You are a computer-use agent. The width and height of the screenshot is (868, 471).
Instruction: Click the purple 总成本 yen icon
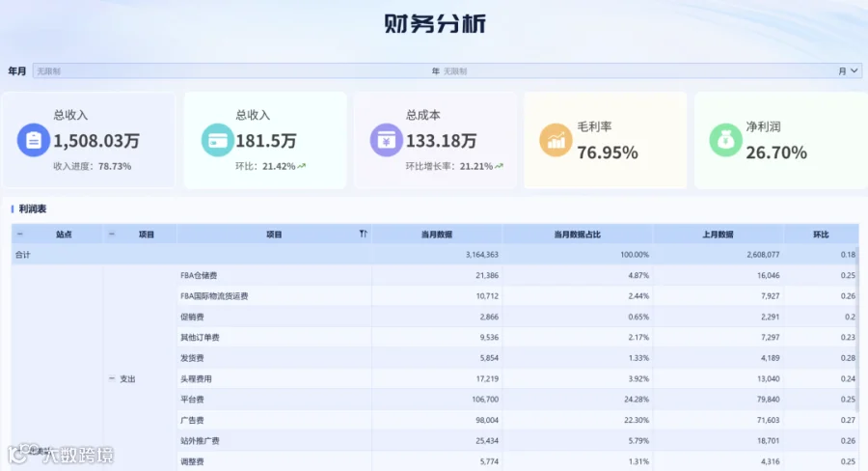click(x=387, y=140)
